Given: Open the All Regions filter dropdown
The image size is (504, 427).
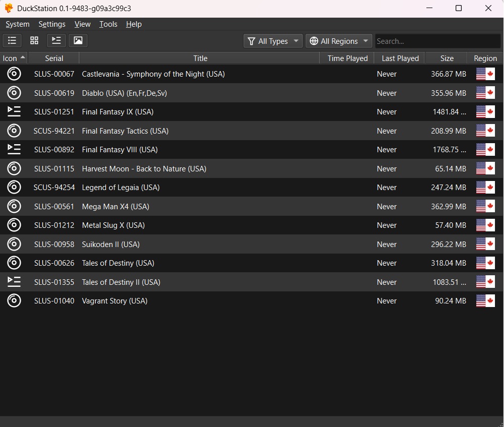Looking at the screenshot, I should pyautogui.click(x=339, y=41).
